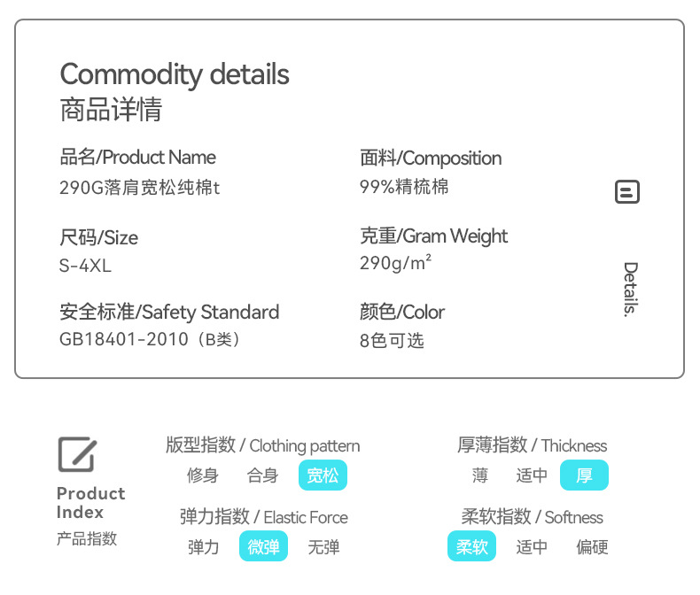700x595 pixels.
Task: Select the 合身 clothing pattern option
Action: pos(262,475)
